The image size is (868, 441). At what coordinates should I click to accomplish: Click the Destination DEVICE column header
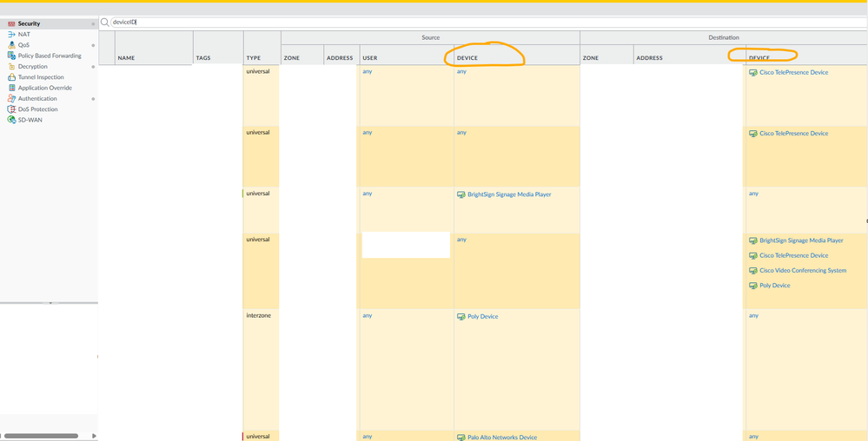click(759, 57)
